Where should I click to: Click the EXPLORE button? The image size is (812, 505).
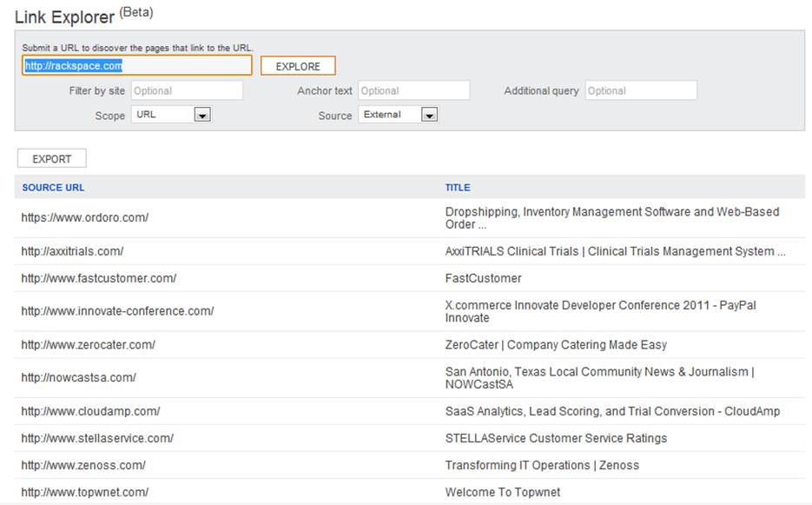tap(298, 66)
